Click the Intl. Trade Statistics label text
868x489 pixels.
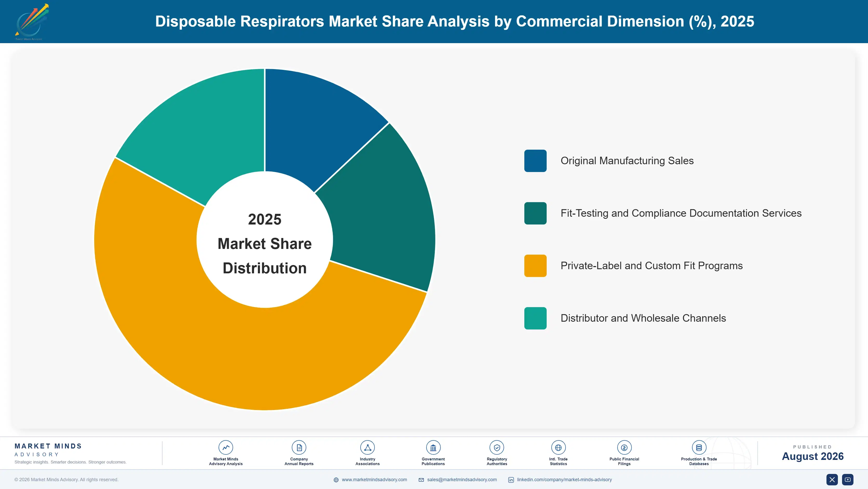point(558,461)
